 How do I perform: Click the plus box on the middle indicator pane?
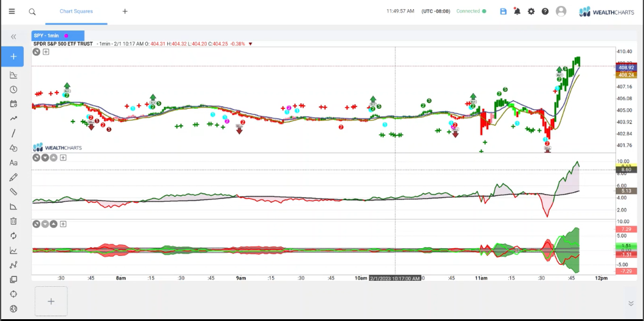click(63, 157)
